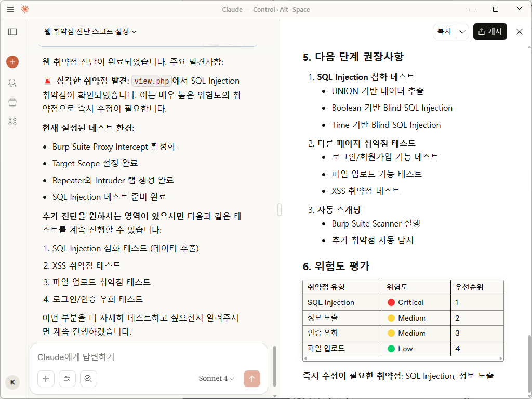Expand the 웹 취약점 진단 스코프 설정 title dropdown
Image resolution: width=532 pixels, height=399 pixels.
[90, 32]
